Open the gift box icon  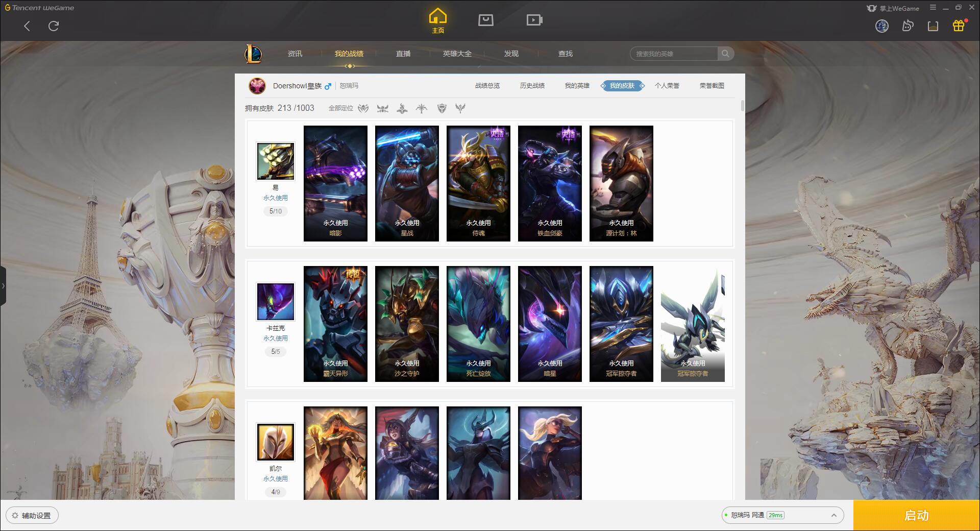pos(959,26)
